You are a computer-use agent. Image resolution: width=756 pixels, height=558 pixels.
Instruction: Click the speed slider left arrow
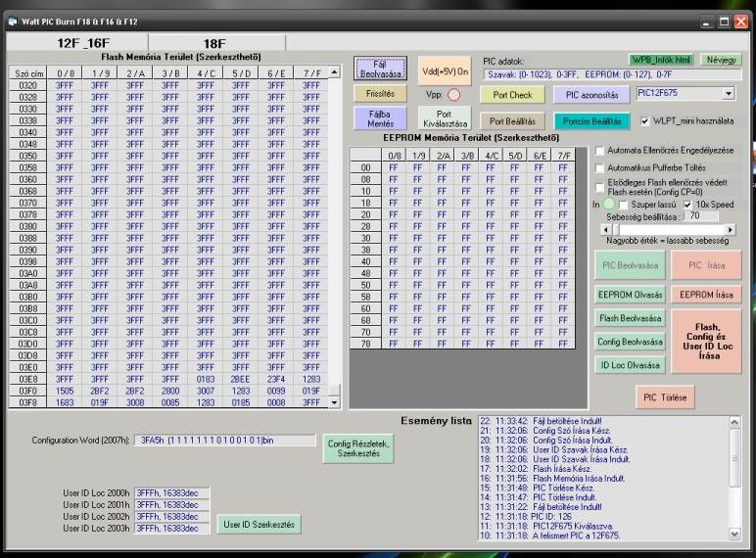tap(605, 230)
